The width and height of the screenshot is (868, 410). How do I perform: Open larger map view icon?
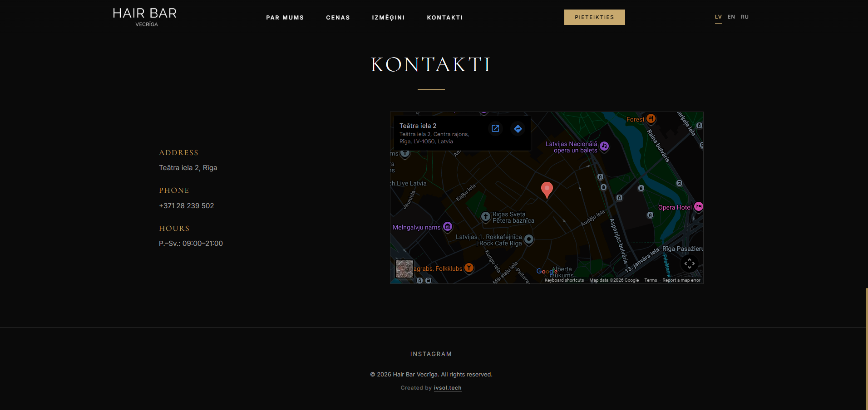pyautogui.click(x=495, y=129)
